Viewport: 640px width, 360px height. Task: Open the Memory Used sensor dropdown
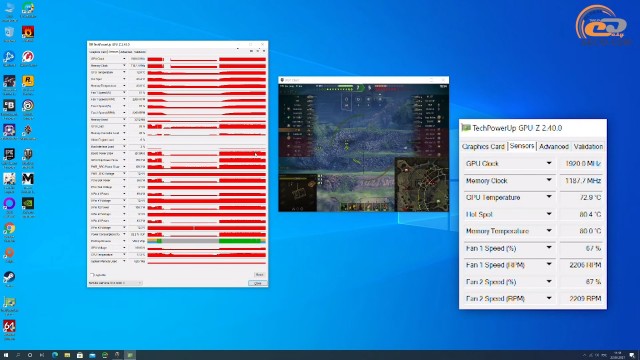tap(124, 120)
